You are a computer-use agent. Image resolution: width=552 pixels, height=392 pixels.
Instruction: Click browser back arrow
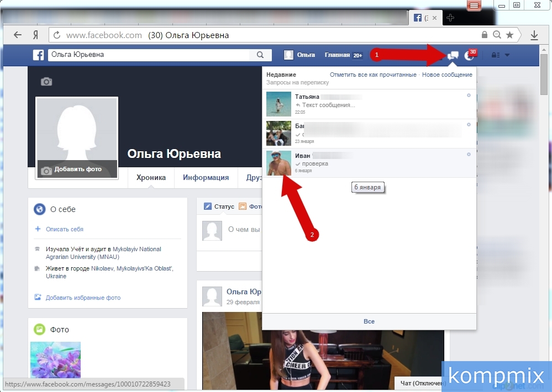pos(18,35)
